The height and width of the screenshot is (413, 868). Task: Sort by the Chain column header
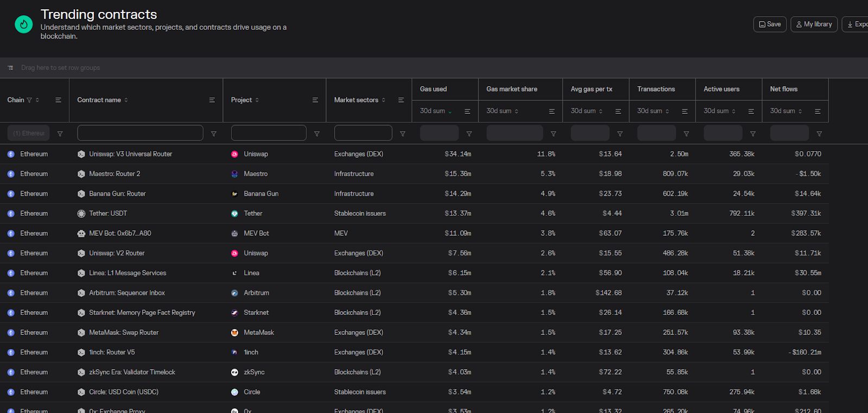click(16, 100)
